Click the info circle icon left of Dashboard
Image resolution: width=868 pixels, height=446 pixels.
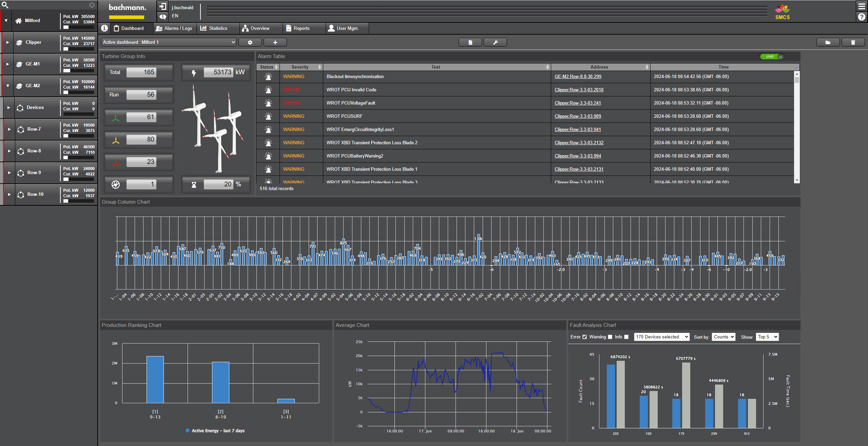(x=104, y=28)
